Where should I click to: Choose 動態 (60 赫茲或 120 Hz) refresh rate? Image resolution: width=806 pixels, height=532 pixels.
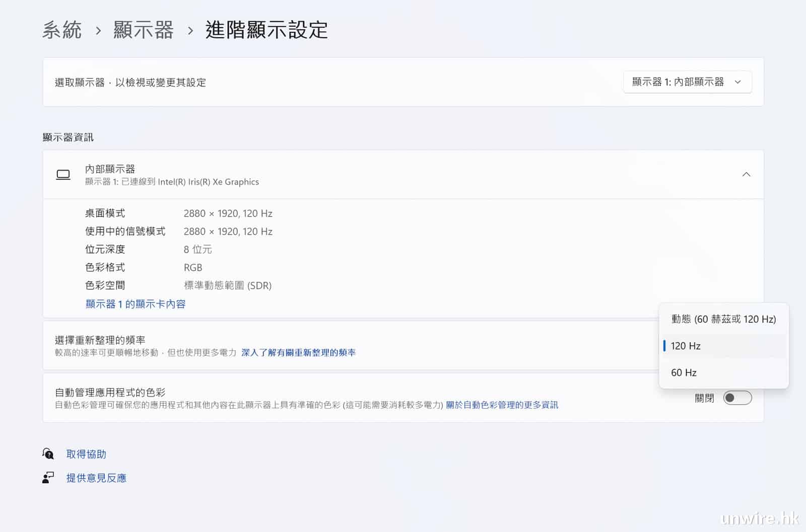723,319
